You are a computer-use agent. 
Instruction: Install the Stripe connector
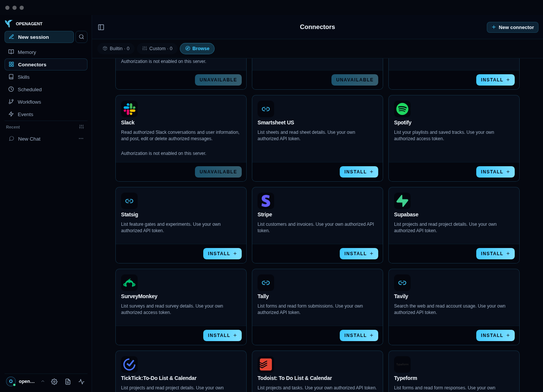coord(359,254)
